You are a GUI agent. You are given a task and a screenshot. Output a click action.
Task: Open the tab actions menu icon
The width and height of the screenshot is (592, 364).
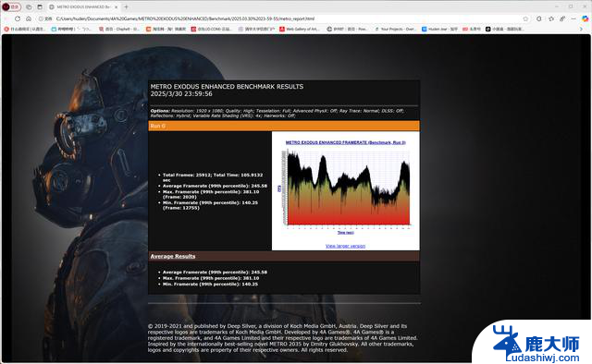[x=40, y=6]
